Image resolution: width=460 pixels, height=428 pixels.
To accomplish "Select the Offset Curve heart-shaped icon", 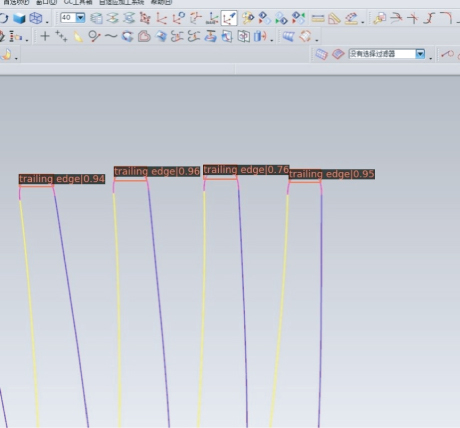I will 144,36.
